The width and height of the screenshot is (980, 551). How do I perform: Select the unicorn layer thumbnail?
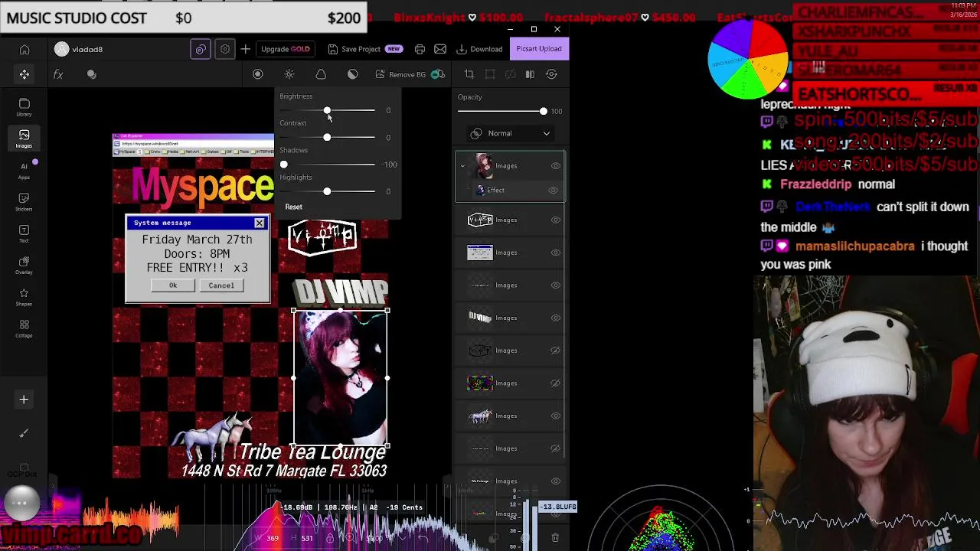pos(480,416)
